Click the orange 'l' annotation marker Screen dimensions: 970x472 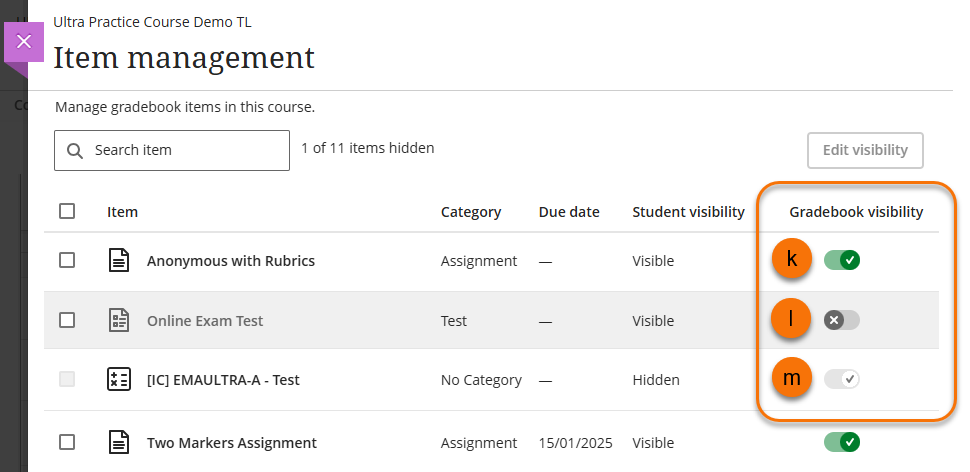click(x=792, y=320)
